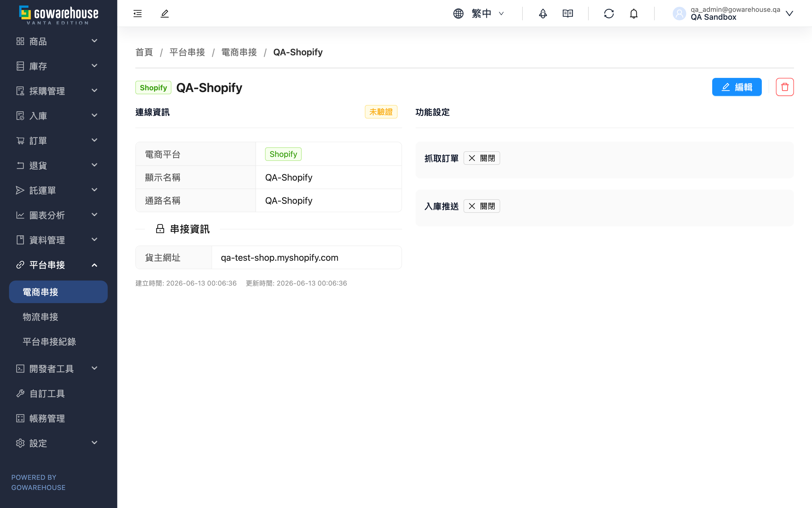
Task: Open the 平台串接紀錄 submenu item
Action: [58, 341]
